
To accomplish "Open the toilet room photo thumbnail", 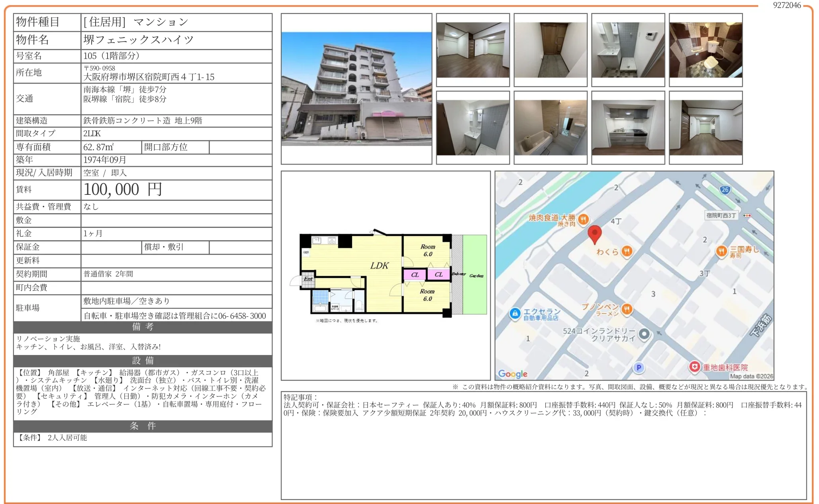I will (x=705, y=50).
